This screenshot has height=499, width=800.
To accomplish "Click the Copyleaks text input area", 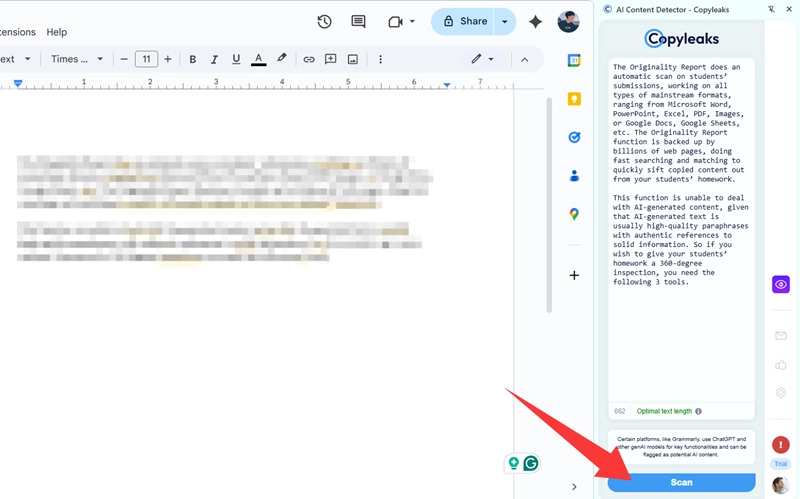I will [x=681, y=230].
